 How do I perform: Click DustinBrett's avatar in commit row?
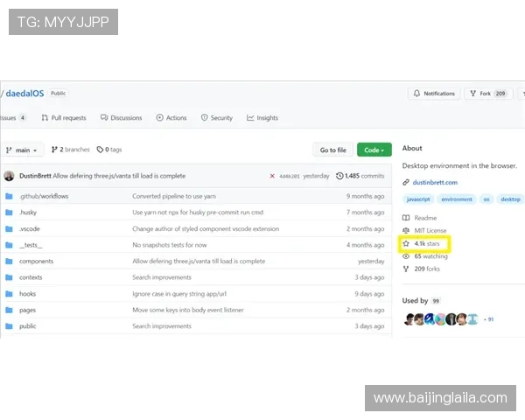click(x=9, y=176)
